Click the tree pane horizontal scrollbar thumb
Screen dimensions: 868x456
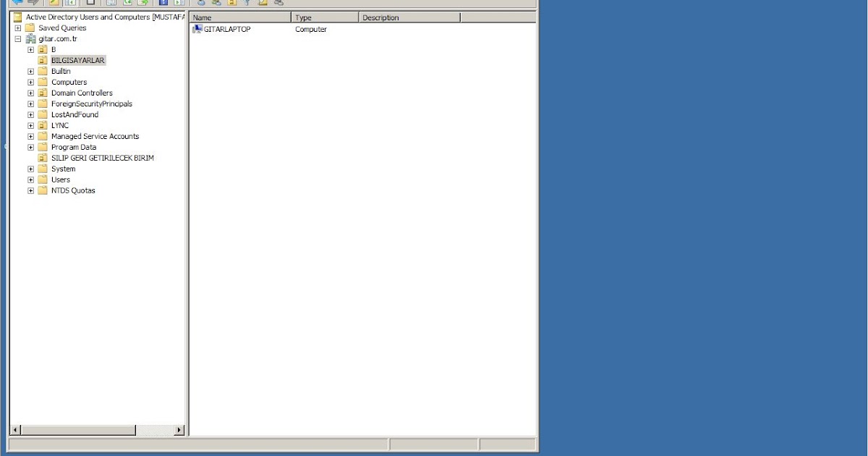pyautogui.click(x=78, y=430)
